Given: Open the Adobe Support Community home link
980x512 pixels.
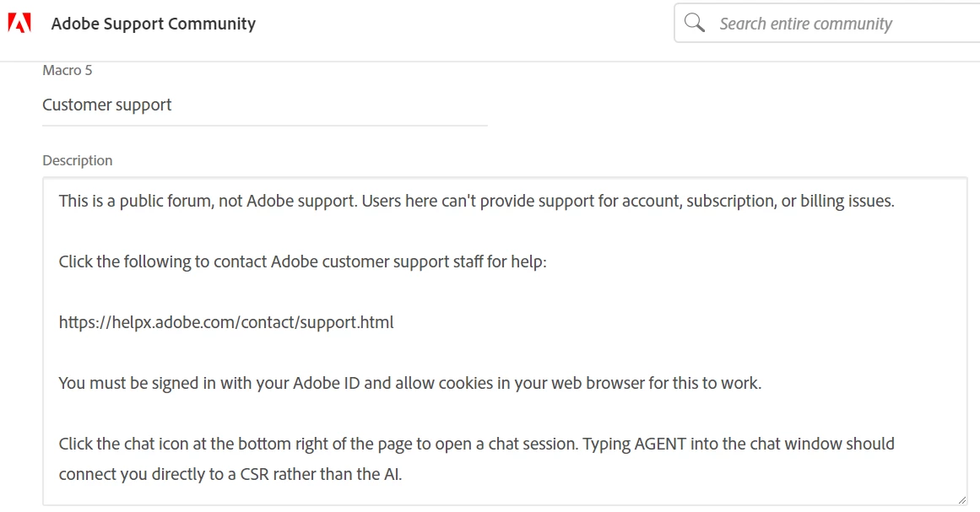Looking at the screenshot, I should click(153, 24).
